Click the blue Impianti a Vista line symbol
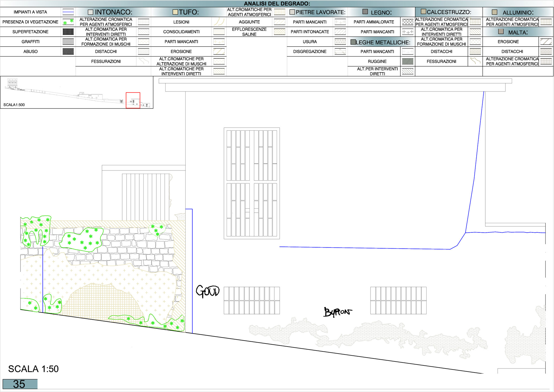 (x=68, y=12)
